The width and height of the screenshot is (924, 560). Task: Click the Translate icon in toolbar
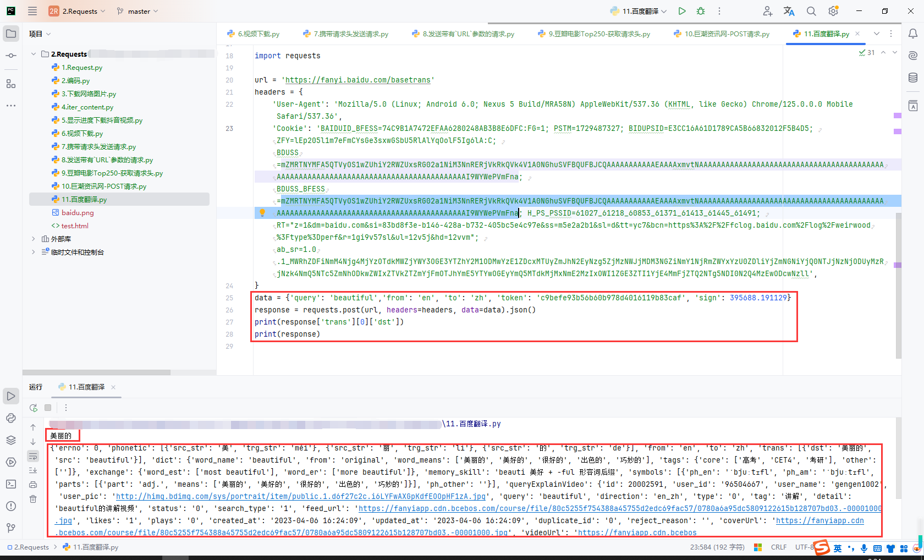789,11
